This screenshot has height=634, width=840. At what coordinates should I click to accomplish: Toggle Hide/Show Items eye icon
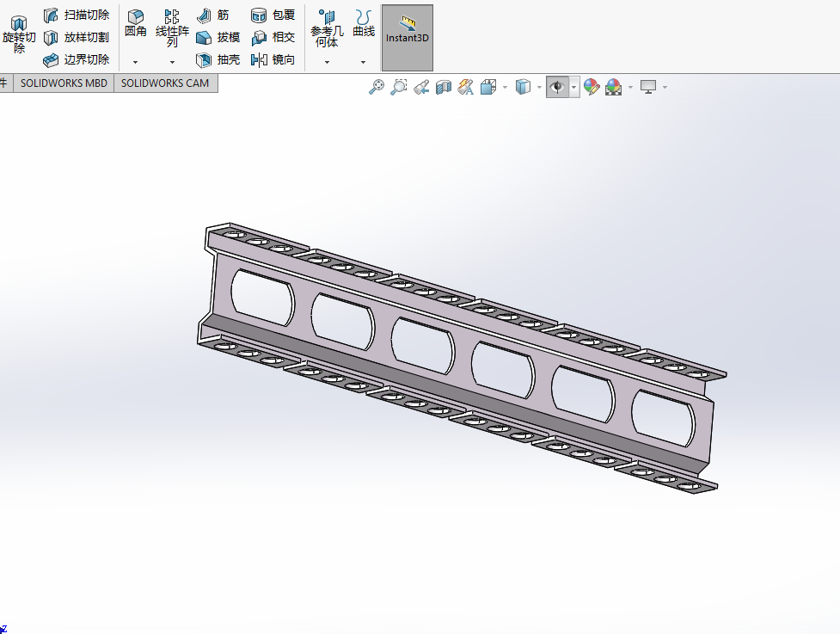tap(558, 87)
